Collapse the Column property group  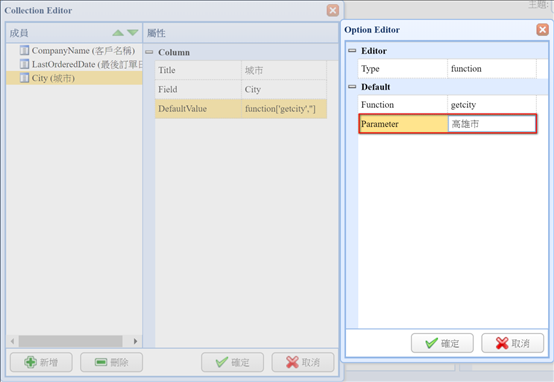pyautogui.click(x=149, y=52)
